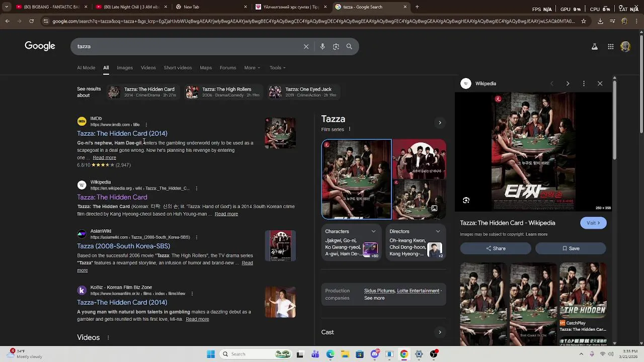Expand Tazza knowledge panel arrow

tap(440, 123)
